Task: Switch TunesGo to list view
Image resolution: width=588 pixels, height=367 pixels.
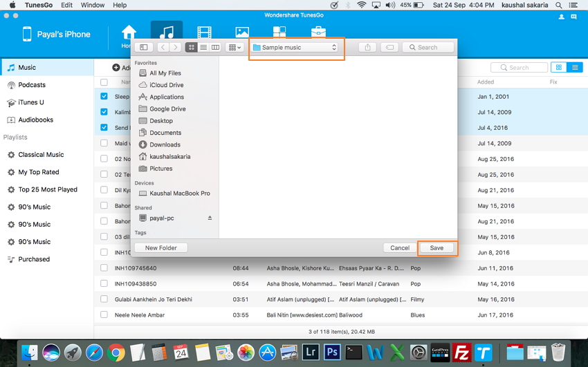Action: 575,68
